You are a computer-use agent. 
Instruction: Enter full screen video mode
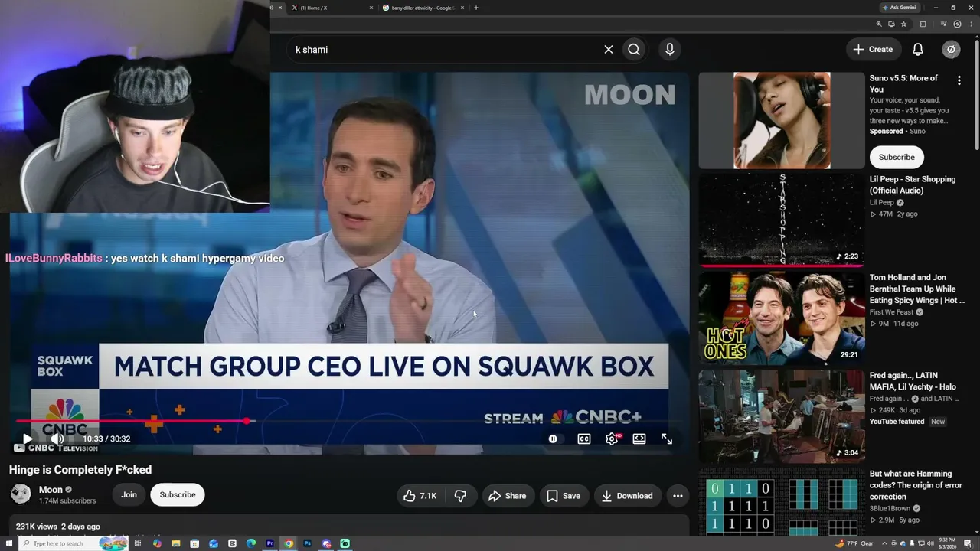667,439
